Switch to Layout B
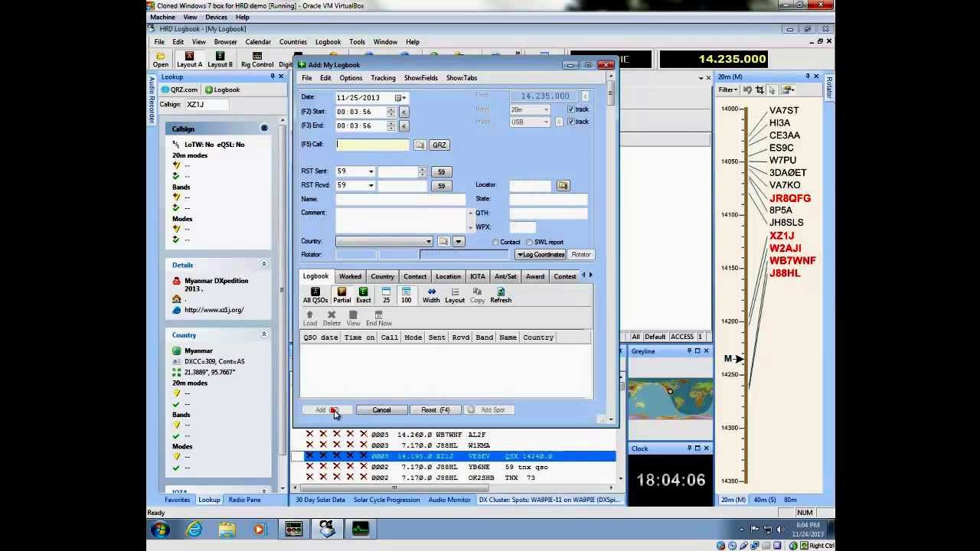The image size is (980, 551). pyautogui.click(x=220, y=60)
